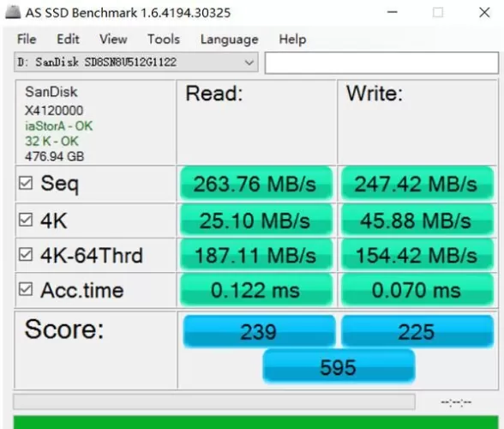The image size is (504, 429).
Task: Click the gray progress bar above green strip
Action: pyautogui.click(x=214, y=402)
